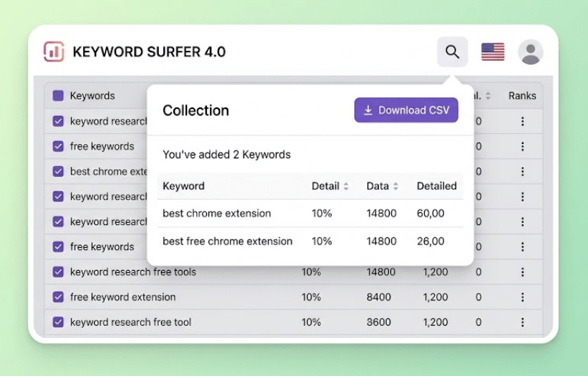588x376 pixels.
Task: Toggle the Keywords header select-all checkbox
Action: [58, 95]
